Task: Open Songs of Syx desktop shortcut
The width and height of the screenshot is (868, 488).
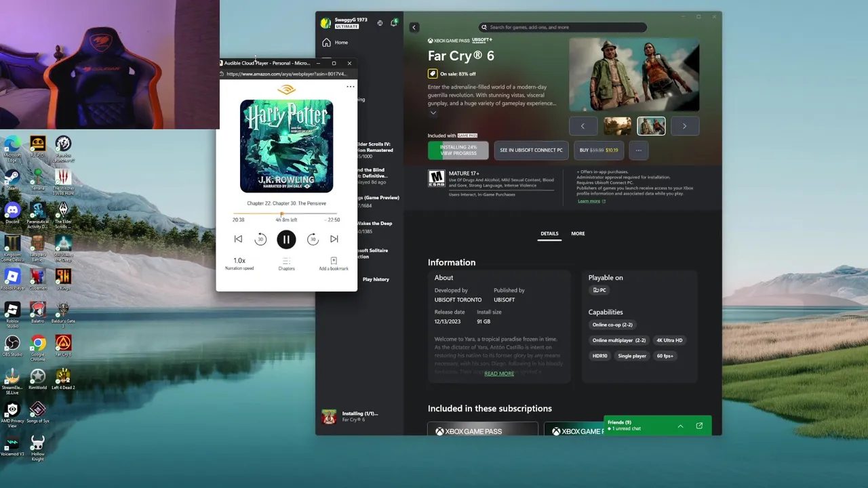Action: coord(38,413)
